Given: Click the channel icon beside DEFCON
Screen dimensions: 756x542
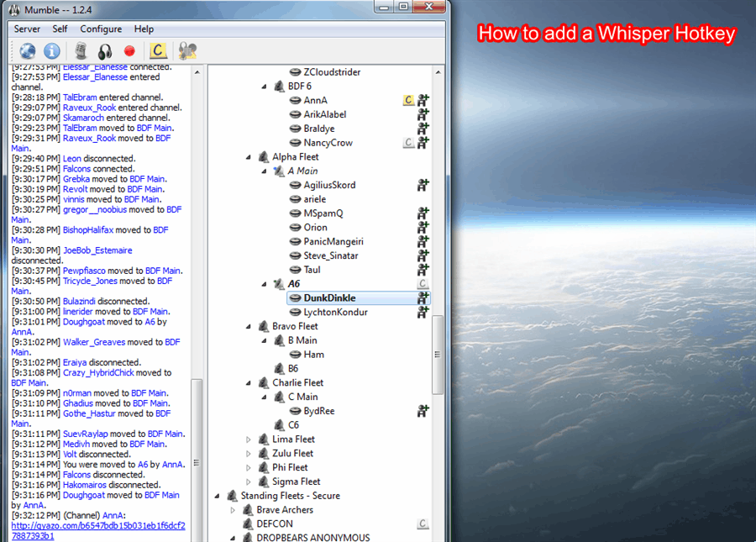Looking at the screenshot, I should (248, 524).
